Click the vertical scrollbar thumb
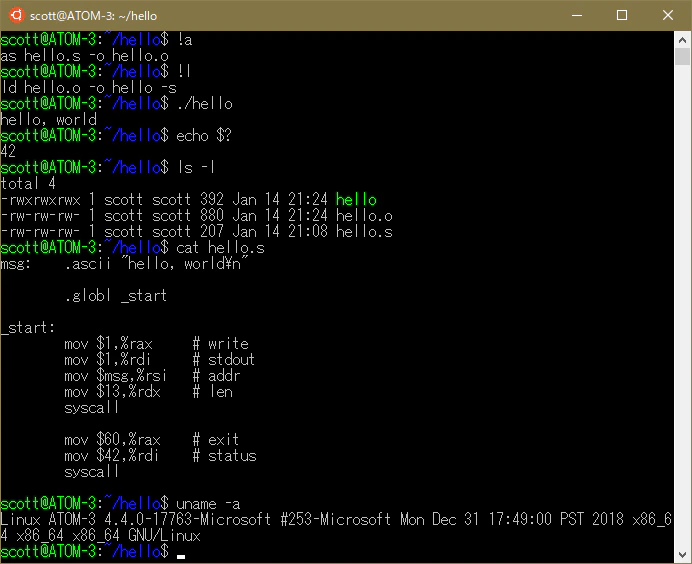 [x=682, y=57]
